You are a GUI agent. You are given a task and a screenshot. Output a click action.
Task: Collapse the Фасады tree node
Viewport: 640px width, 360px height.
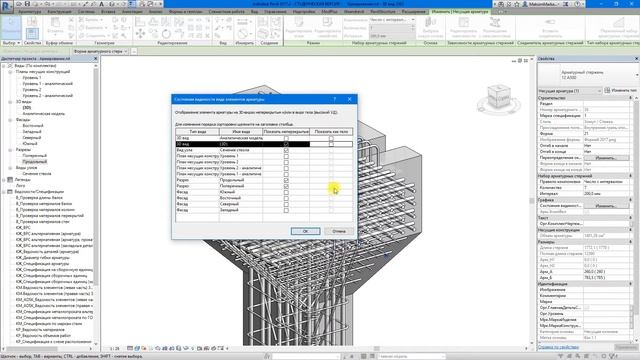tap(10, 120)
